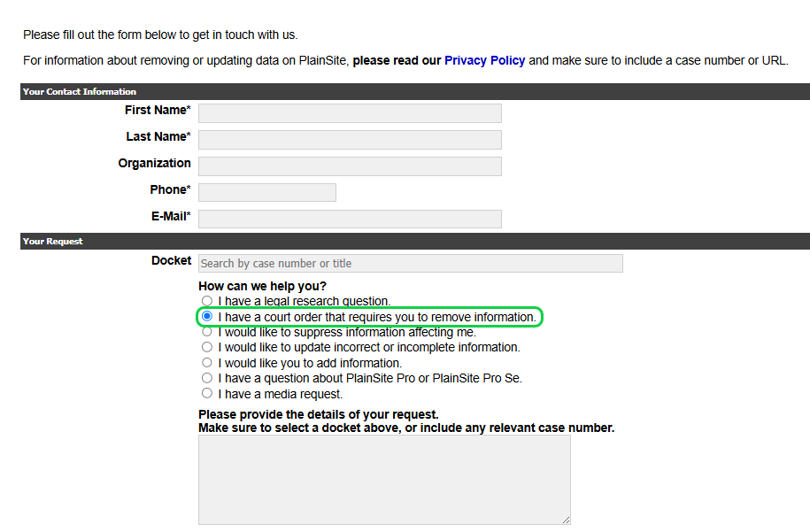Click the Organization input field

(x=349, y=166)
